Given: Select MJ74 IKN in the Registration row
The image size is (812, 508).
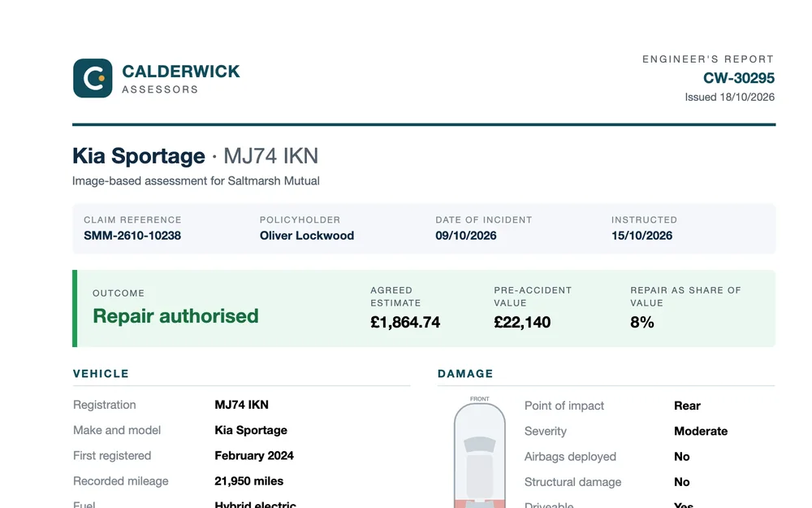Looking at the screenshot, I should tap(242, 405).
